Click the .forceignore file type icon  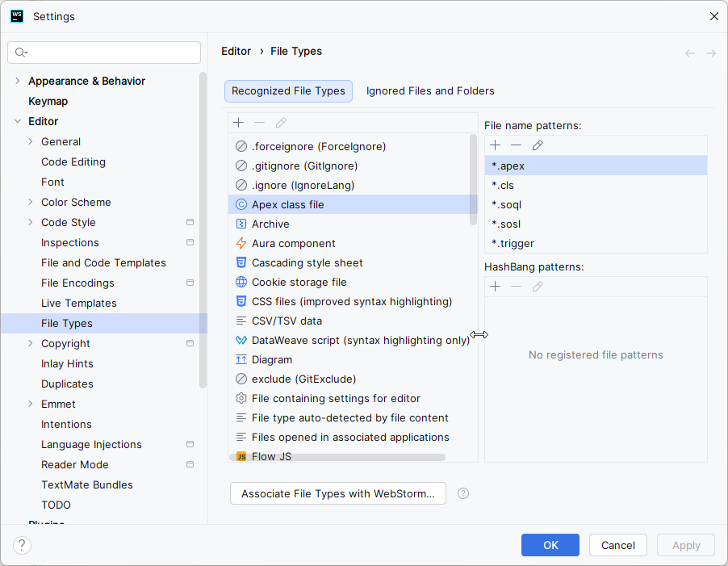(241, 146)
